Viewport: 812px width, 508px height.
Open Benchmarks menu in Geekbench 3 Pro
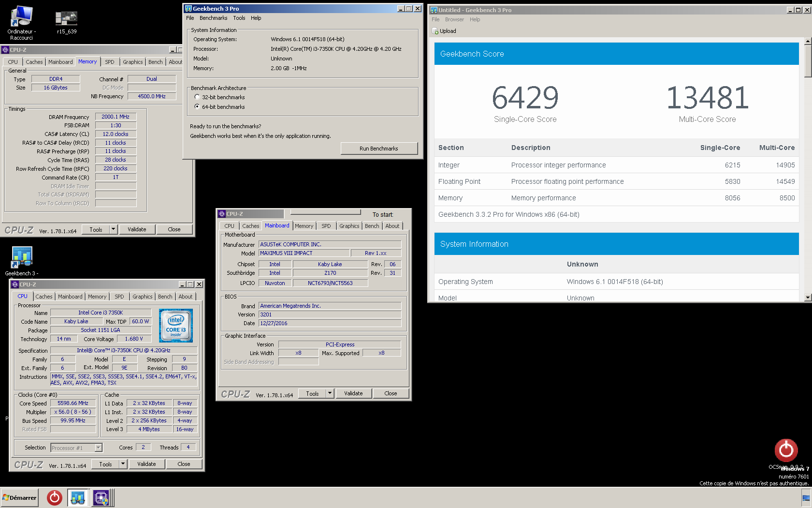point(213,18)
